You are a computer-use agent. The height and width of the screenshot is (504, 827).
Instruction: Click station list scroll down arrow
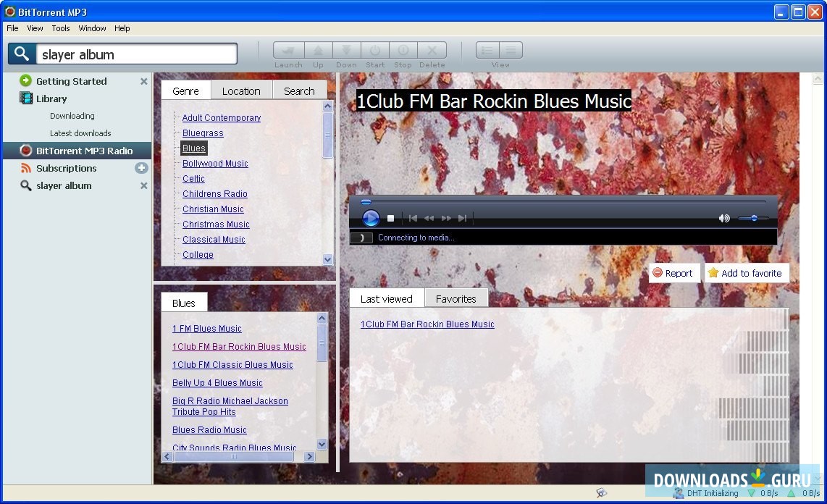click(322, 444)
